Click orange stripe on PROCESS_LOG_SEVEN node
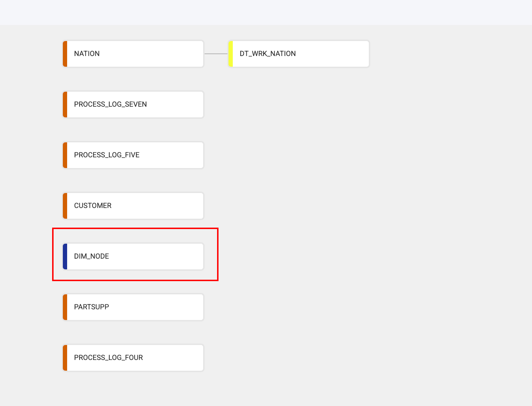Image resolution: width=532 pixels, height=406 pixels. (65, 105)
